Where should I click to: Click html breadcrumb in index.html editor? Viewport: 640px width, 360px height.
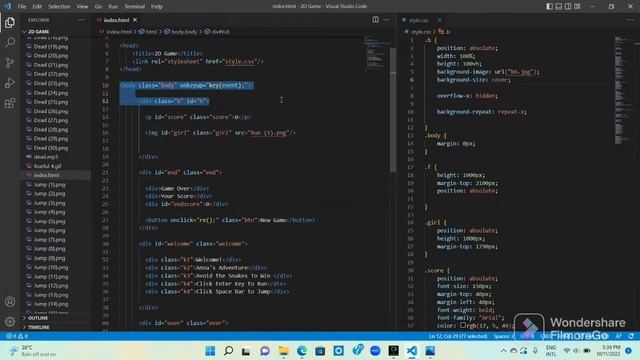pyautogui.click(x=148, y=31)
